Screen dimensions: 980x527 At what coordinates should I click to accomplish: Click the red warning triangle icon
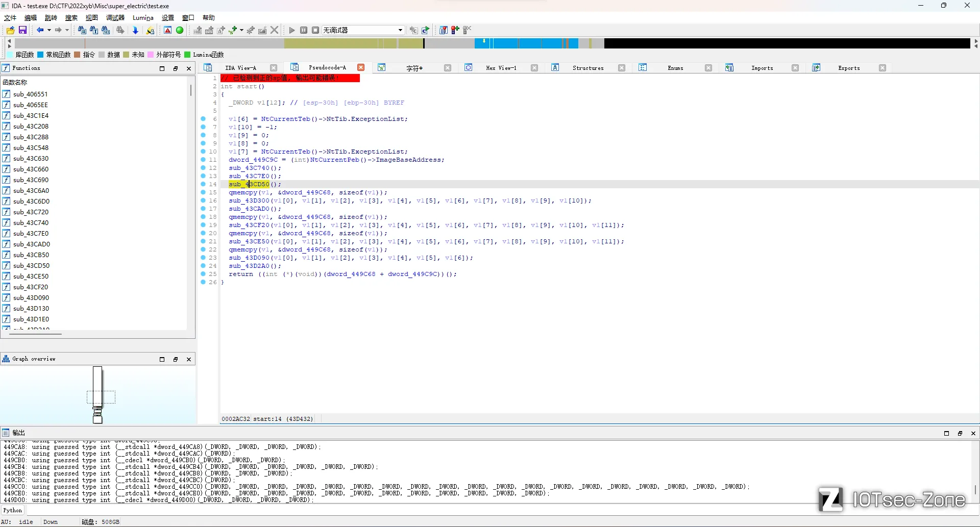coord(167,31)
